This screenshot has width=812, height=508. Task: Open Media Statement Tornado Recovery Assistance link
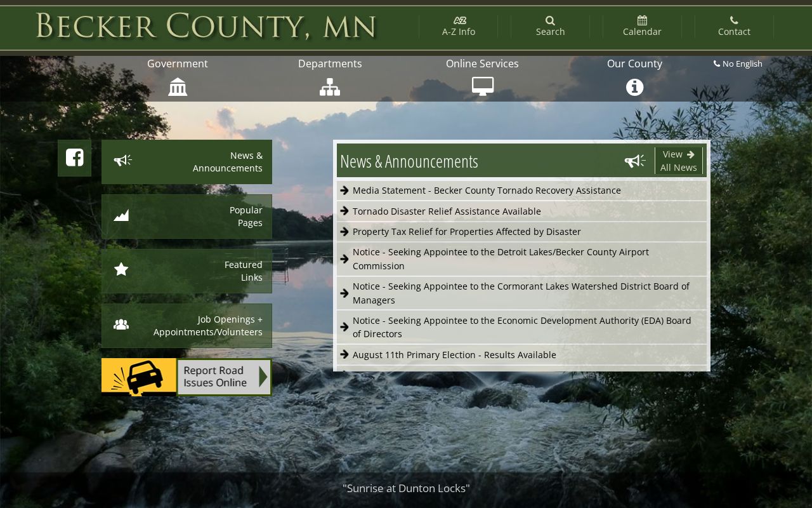(x=487, y=190)
